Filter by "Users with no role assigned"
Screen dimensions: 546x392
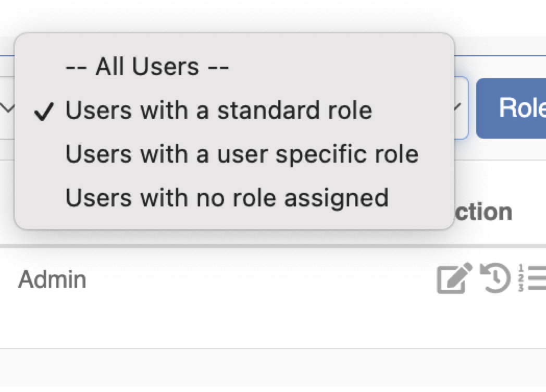[227, 198]
